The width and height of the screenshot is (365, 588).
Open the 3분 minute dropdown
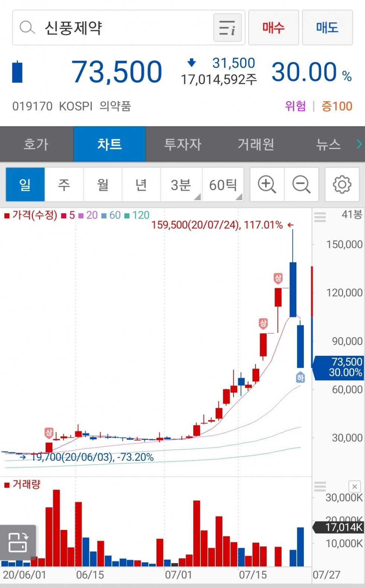point(181,185)
